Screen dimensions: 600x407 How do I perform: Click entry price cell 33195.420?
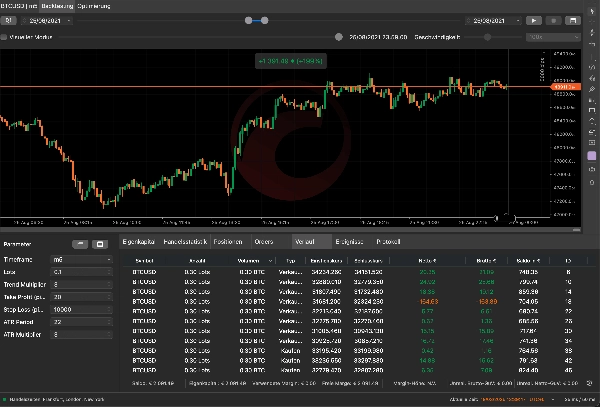(x=326, y=351)
